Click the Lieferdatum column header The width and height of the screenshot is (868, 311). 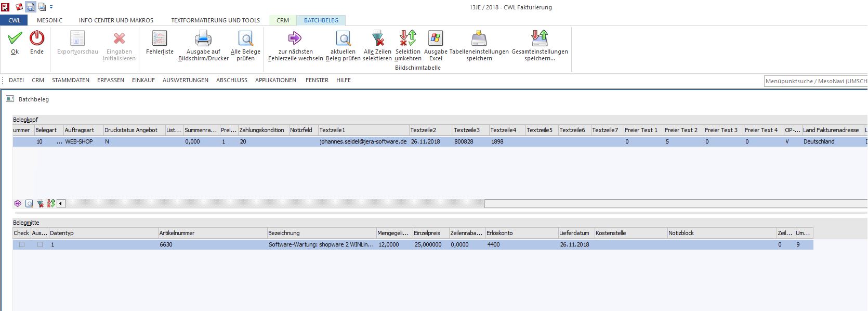576,233
